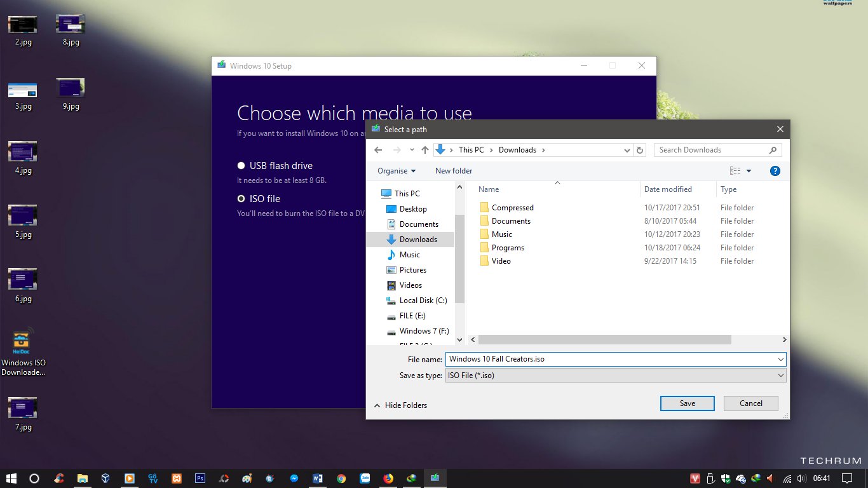Collapse folders with Hide Folders

[400, 405]
